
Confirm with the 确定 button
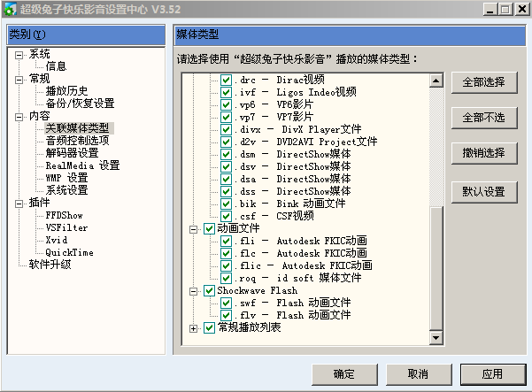coord(344,374)
